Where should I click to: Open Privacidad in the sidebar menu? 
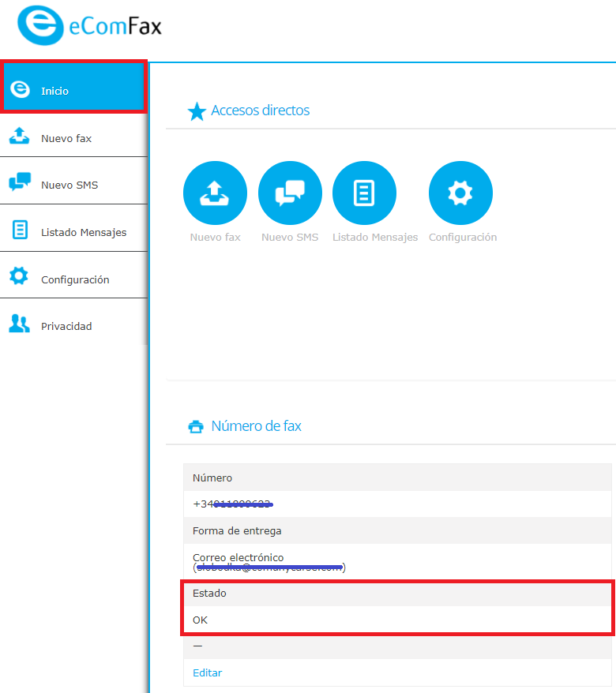click(66, 326)
